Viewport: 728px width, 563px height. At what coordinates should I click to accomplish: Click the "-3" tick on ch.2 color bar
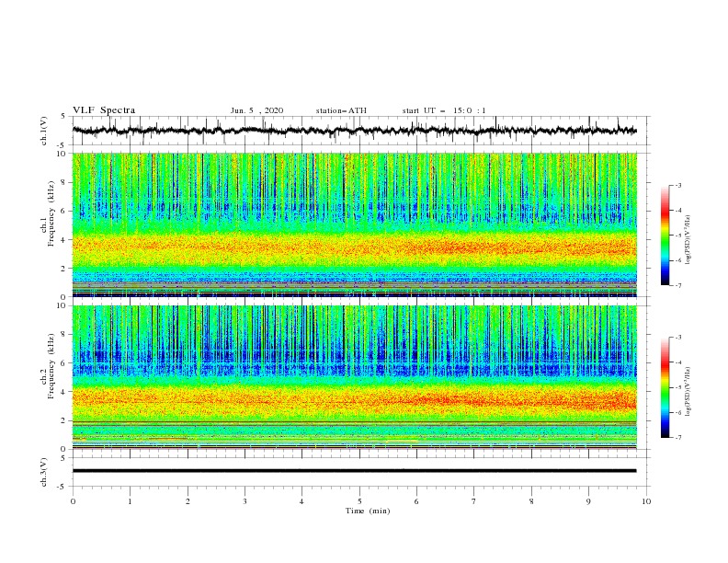pyautogui.click(x=678, y=338)
